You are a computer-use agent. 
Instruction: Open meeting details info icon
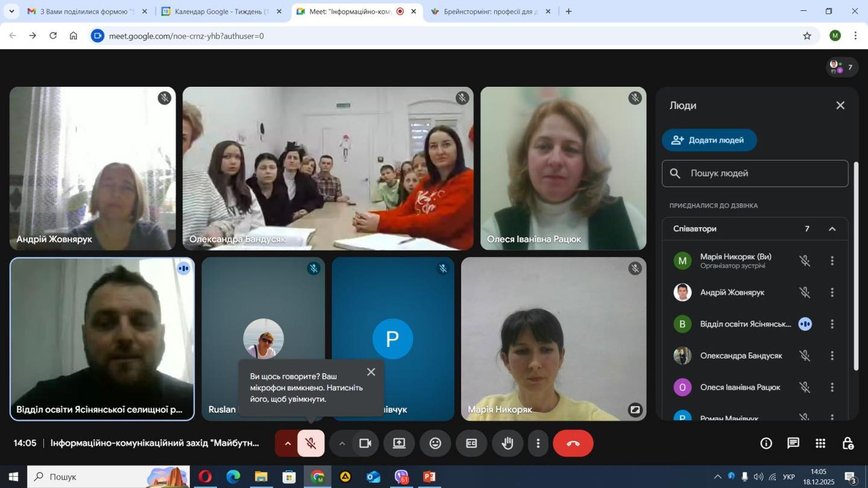click(x=766, y=443)
